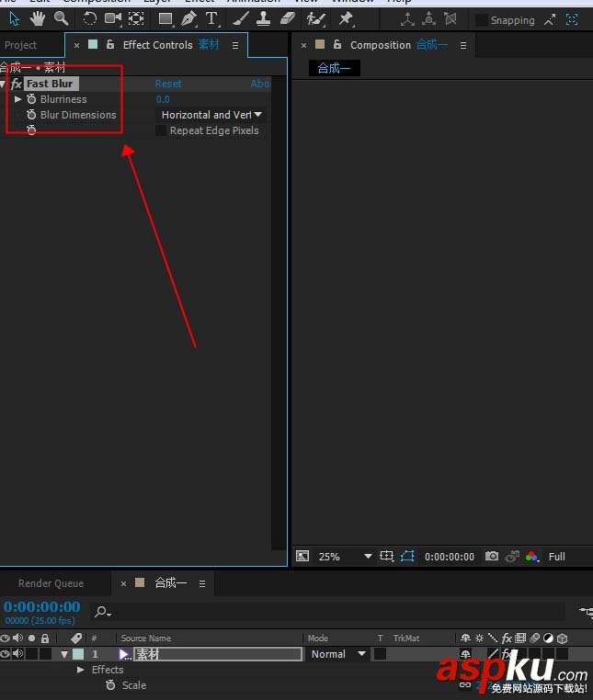
Task: Open the Blur Dimensions dropdown
Action: click(211, 115)
